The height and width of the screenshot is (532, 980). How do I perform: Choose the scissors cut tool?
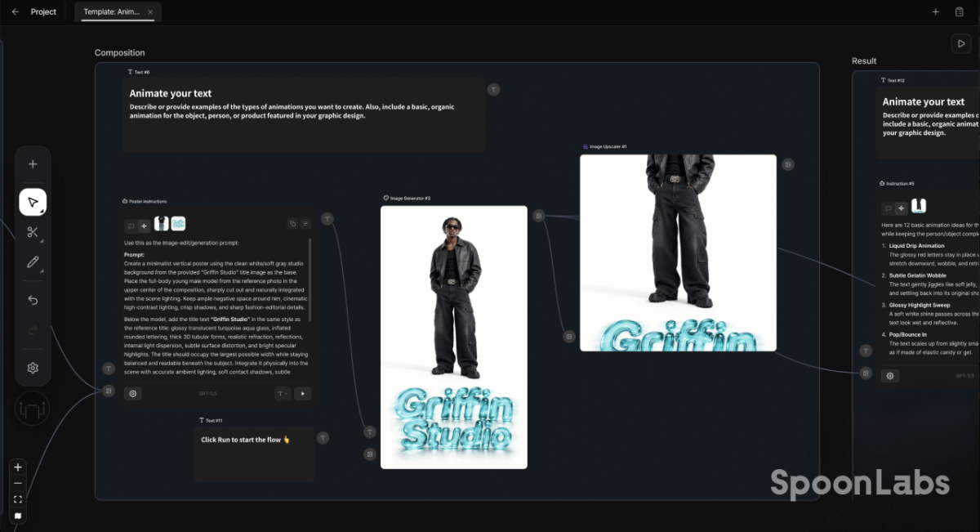coord(33,232)
